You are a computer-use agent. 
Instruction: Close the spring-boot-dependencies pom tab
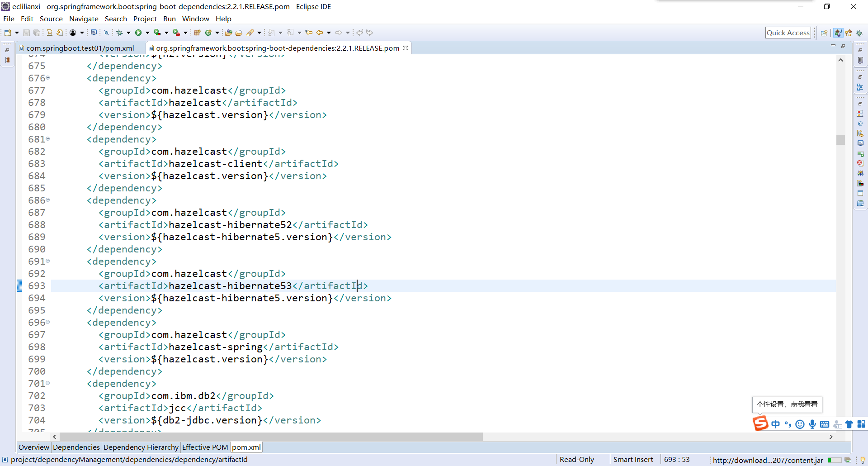click(406, 48)
